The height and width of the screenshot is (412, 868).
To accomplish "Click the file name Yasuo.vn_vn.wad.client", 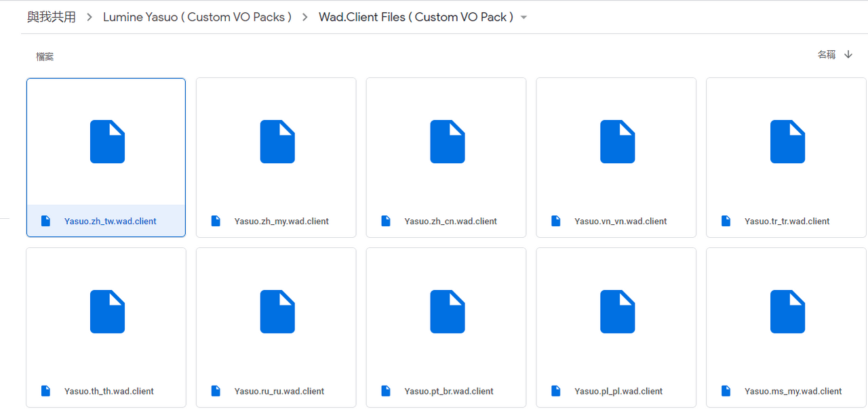I will 620,222.
